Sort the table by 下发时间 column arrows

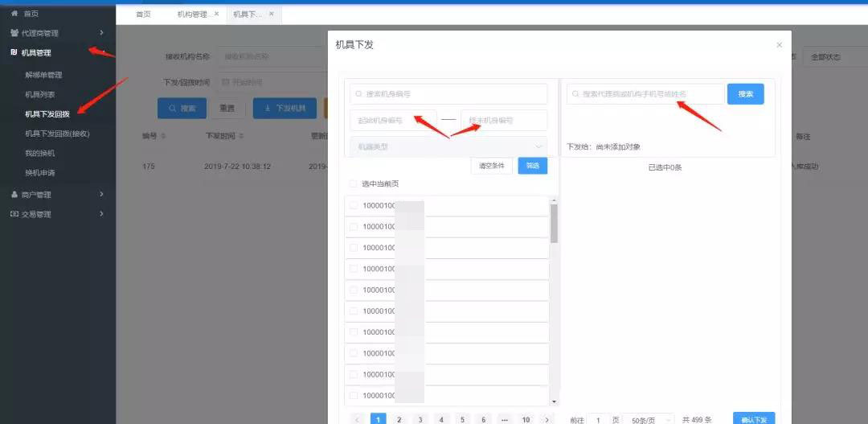(x=241, y=136)
